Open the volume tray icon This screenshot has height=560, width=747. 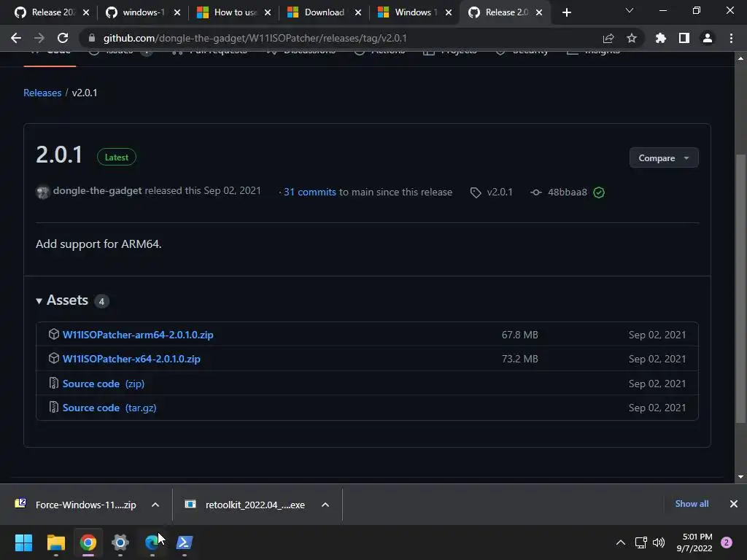pos(659,542)
